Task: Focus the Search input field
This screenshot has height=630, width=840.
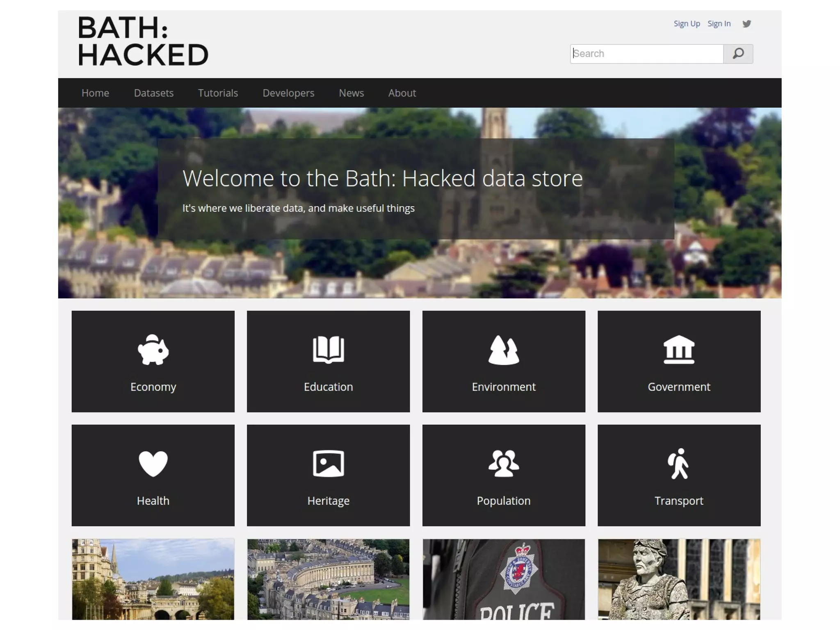Action: coord(646,54)
